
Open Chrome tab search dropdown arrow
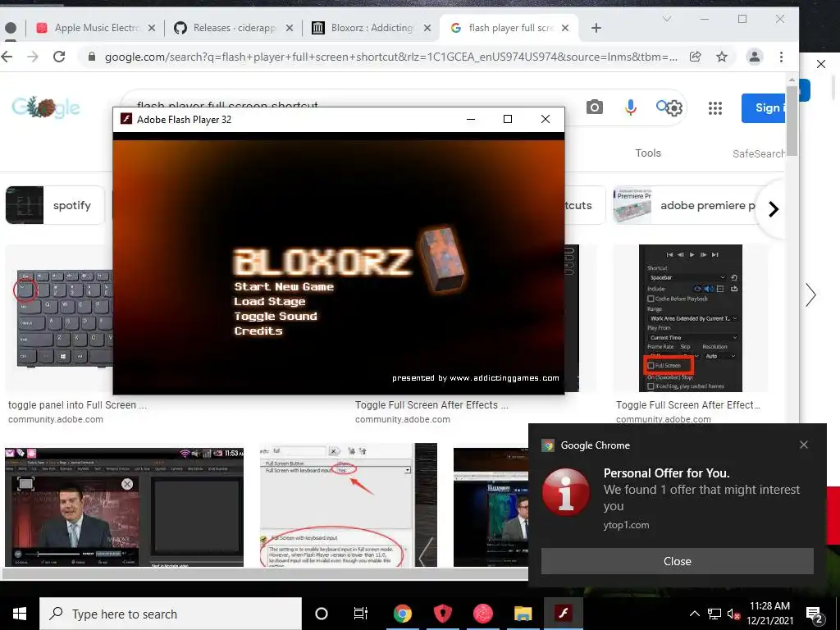[667, 20]
